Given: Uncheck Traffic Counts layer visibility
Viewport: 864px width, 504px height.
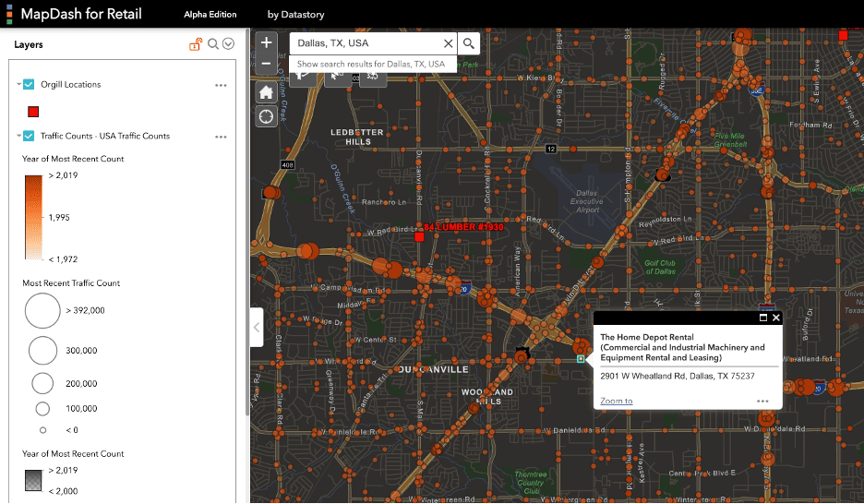Looking at the screenshot, I should click(x=29, y=136).
